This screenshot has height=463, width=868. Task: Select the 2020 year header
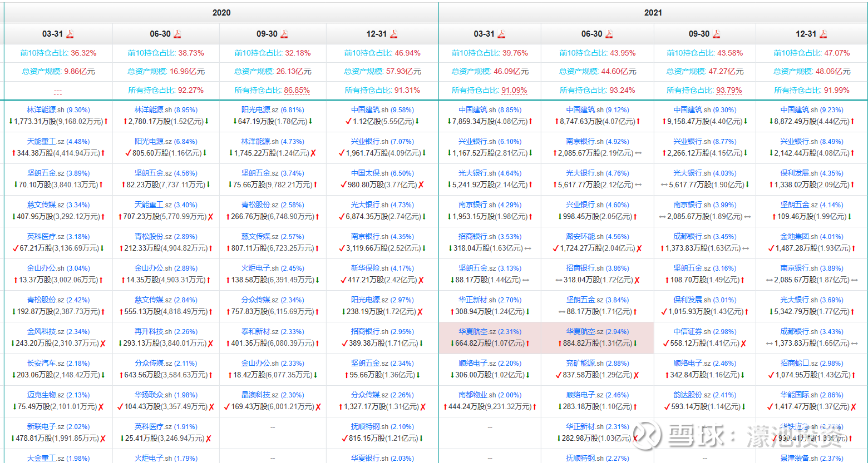pos(221,13)
